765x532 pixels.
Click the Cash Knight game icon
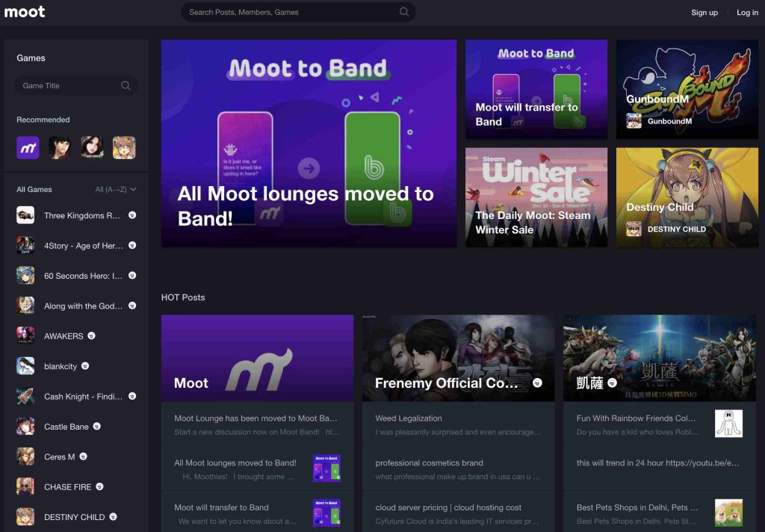click(x=25, y=396)
